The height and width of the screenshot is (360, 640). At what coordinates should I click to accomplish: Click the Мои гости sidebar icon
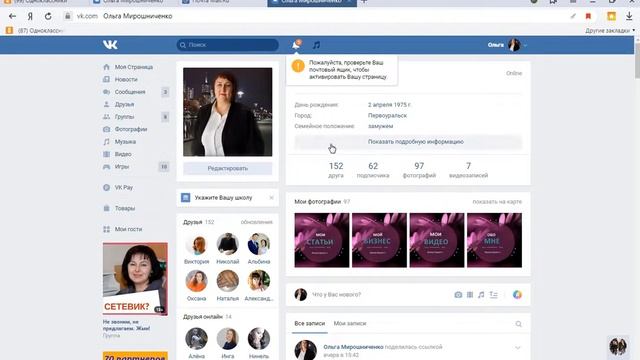coord(107,229)
